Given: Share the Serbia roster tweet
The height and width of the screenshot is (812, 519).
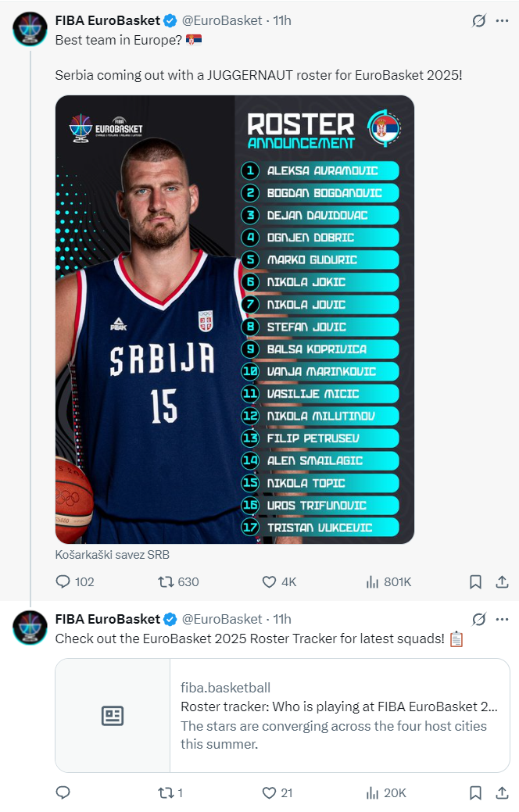Looking at the screenshot, I should click(x=503, y=581).
